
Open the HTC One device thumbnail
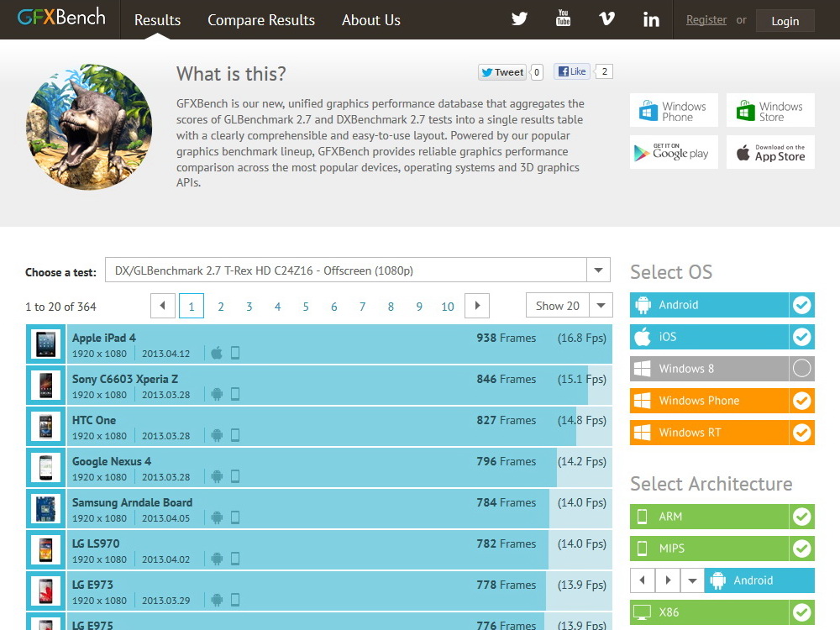(45, 427)
